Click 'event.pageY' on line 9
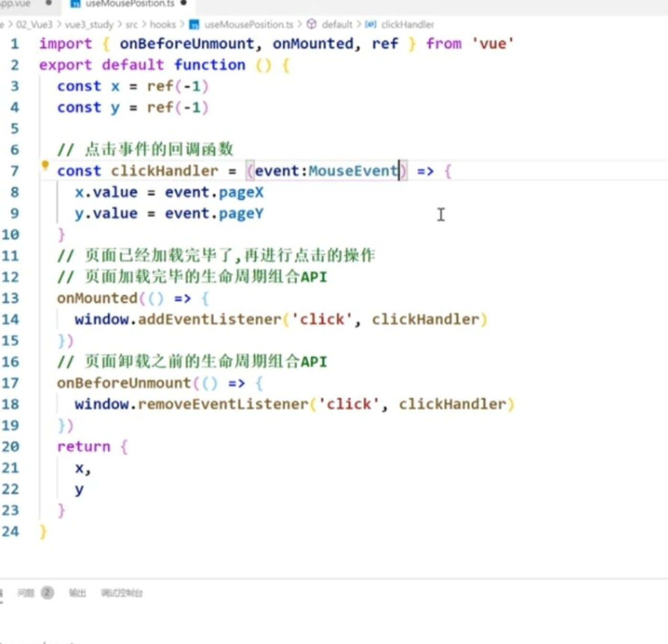The height and width of the screenshot is (644, 668). (214, 214)
